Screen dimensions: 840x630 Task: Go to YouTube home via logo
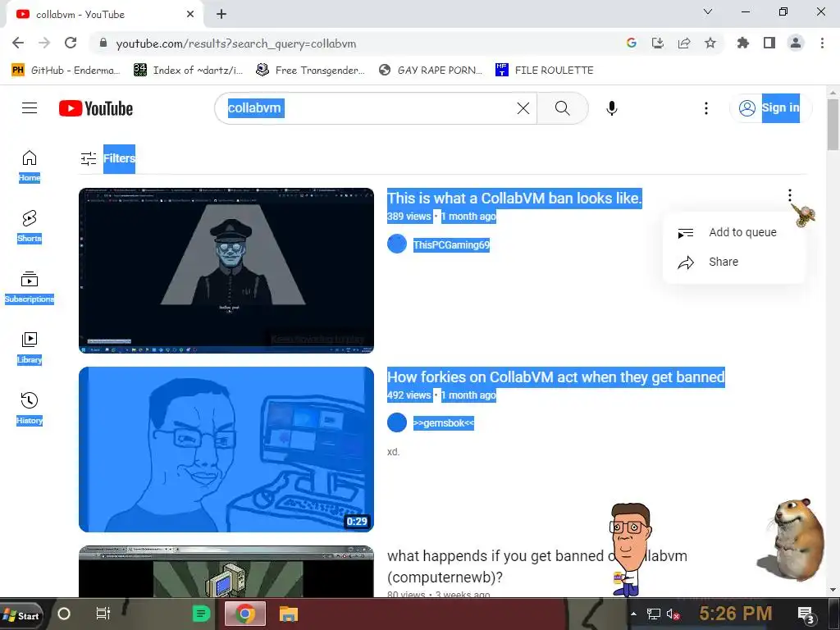[x=96, y=108]
